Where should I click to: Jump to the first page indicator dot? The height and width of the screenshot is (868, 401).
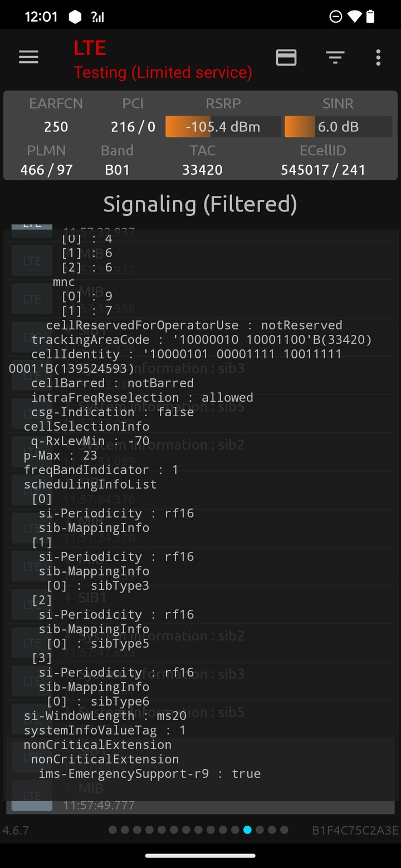click(113, 830)
